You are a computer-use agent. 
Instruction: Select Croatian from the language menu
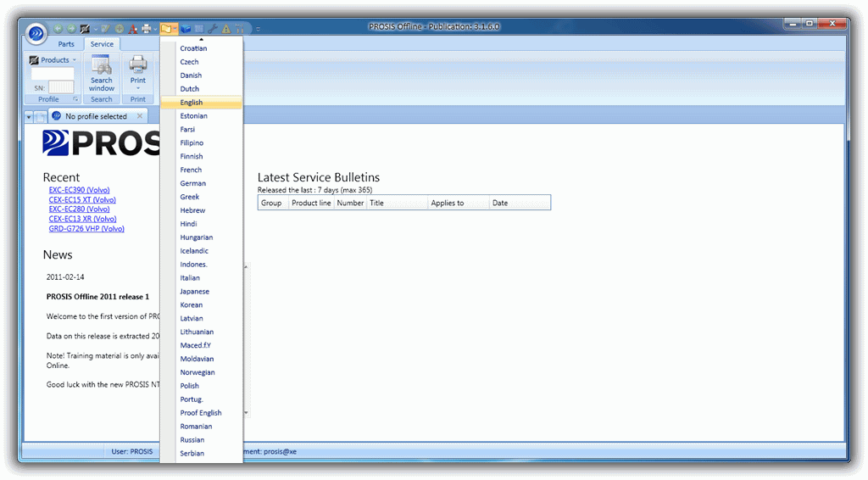coord(202,48)
